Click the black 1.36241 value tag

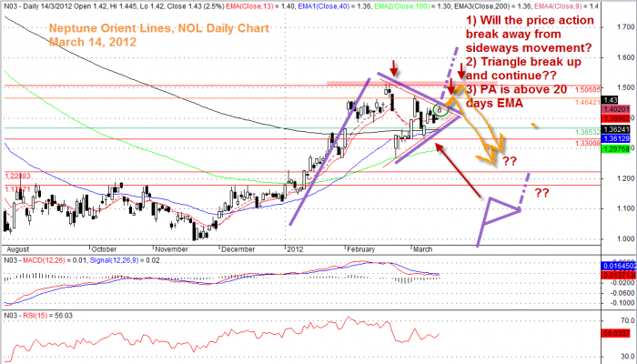616,129
